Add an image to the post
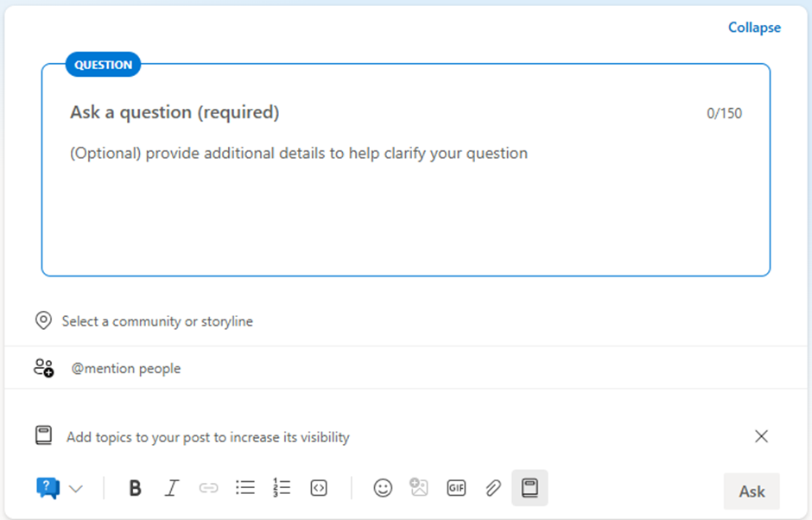The width and height of the screenshot is (812, 520). [x=419, y=488]
